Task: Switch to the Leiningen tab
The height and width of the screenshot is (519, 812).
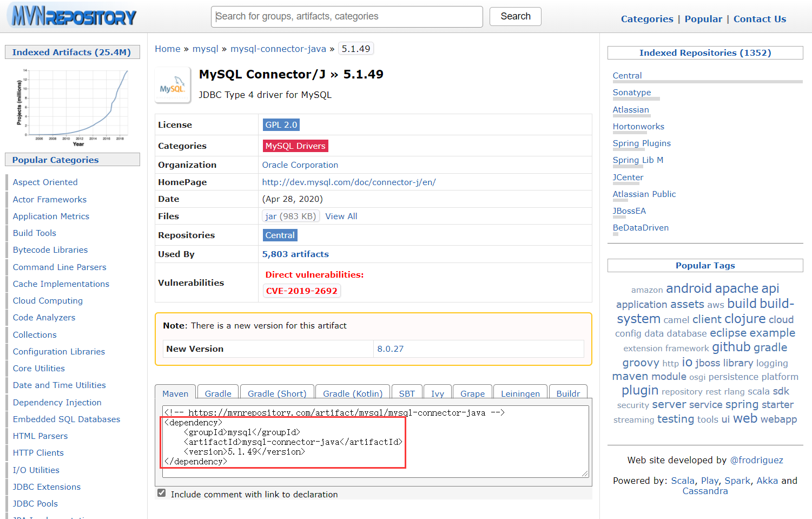Action: point(520,393)
